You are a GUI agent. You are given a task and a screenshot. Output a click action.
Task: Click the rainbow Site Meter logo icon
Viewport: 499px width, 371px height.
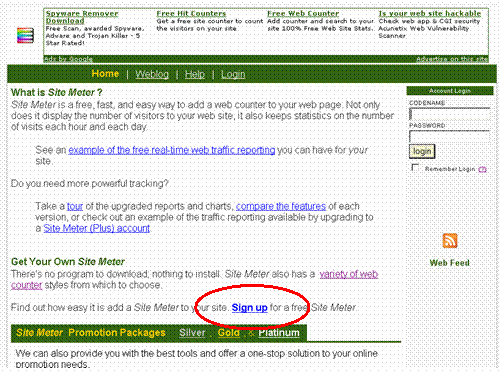pyautogui.click(x=25, y=35)
